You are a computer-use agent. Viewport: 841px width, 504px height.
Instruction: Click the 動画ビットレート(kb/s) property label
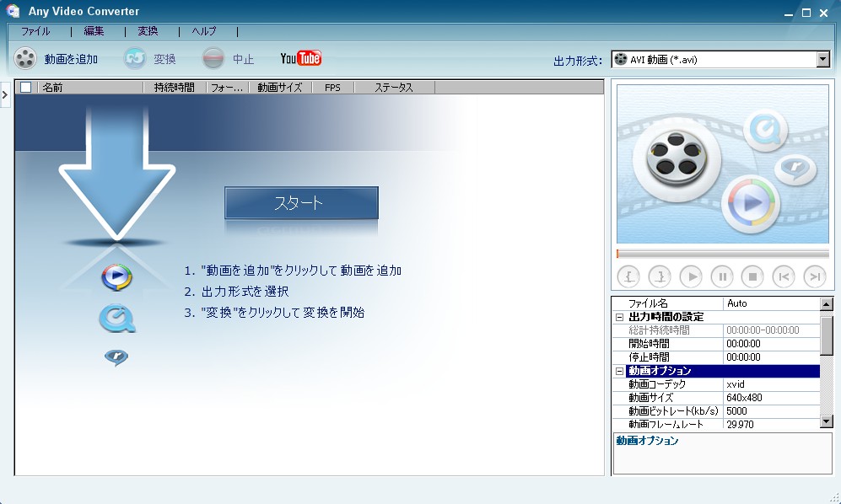(x=673, y=410)
